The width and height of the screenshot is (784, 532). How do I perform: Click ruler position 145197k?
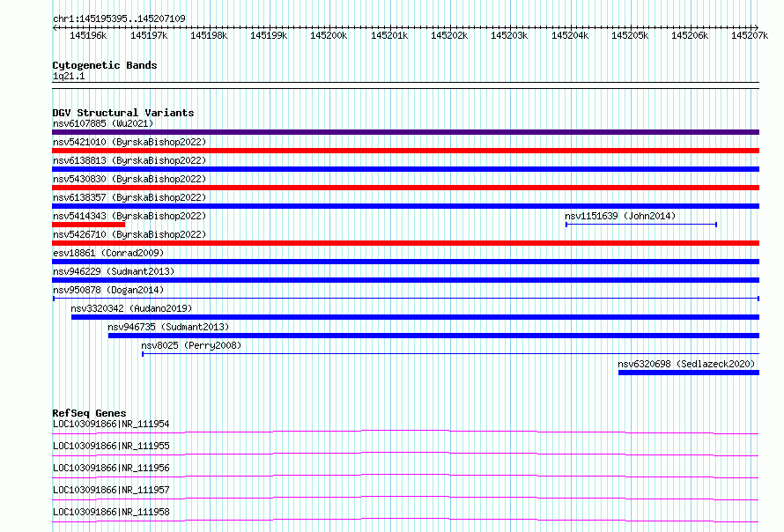pyautogui.click(x=149, y=35)
